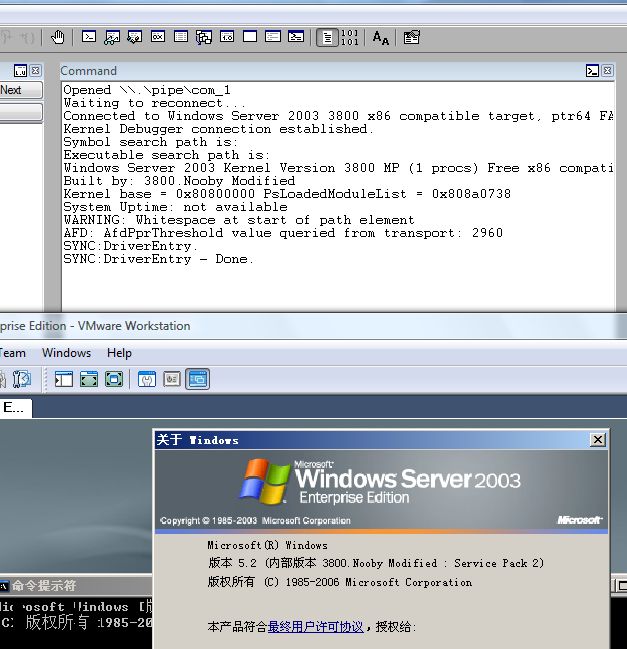The width and height of the screenshot is (627, 649).
Task: Open the Command Browser toolbar icon
Action: [x=296, y=37]
